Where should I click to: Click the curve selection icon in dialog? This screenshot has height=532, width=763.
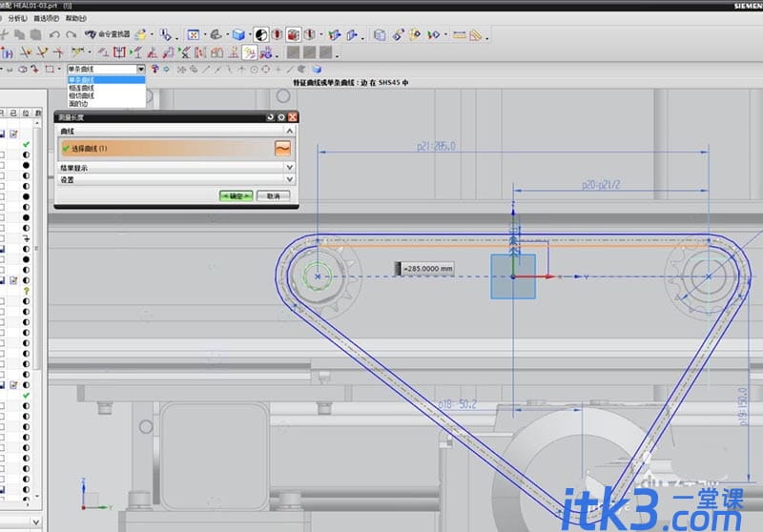coord(282,149)
